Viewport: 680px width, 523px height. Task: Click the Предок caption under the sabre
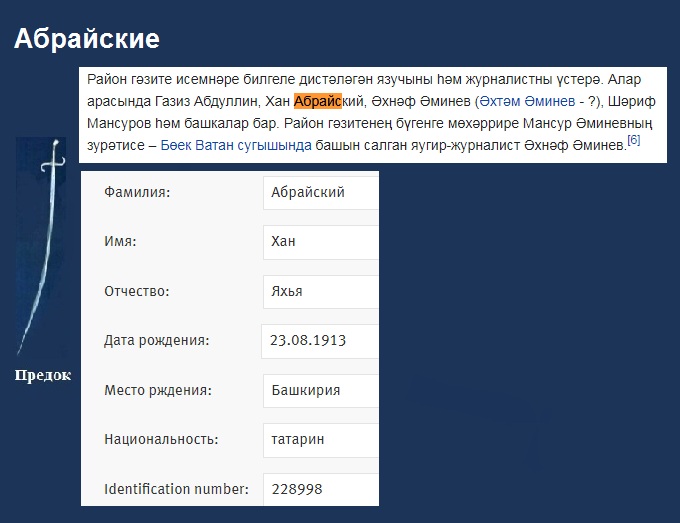pyautogui.click(x=42, y=375)
